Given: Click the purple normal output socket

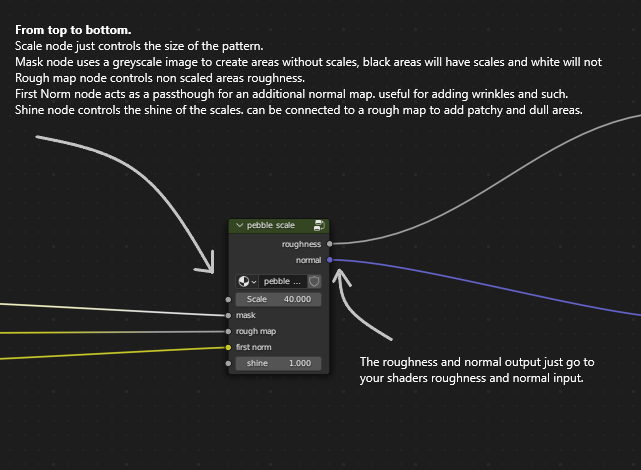Looking at the screenshot, I should click(x=330, y=259).
